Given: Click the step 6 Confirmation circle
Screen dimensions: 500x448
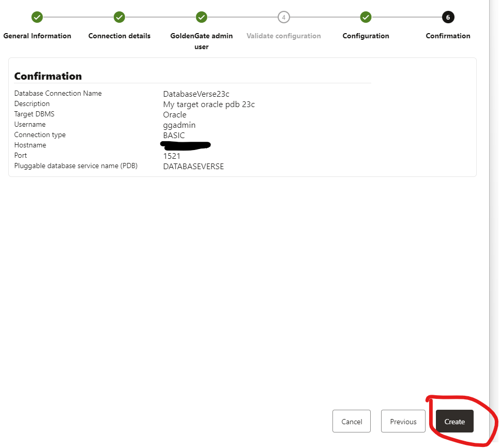Looking at the screenshot, I should (x=448, y=17).
